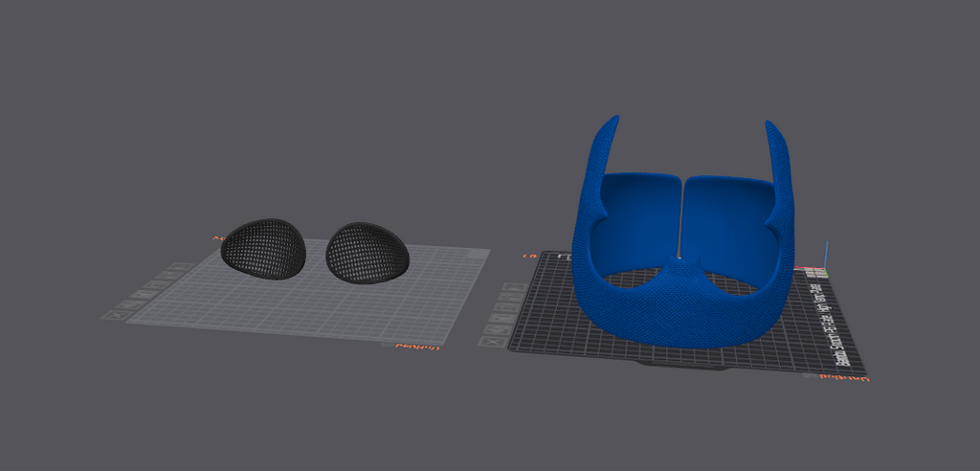Select the right black mesh dome object
The height and width of the screenshot is (471, 980).
tap(367, 253)
